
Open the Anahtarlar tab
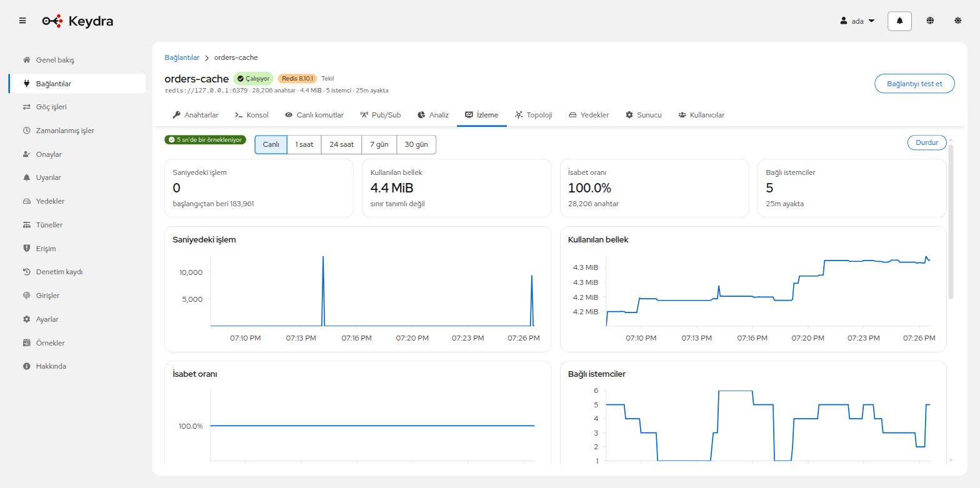pos(196,115)
